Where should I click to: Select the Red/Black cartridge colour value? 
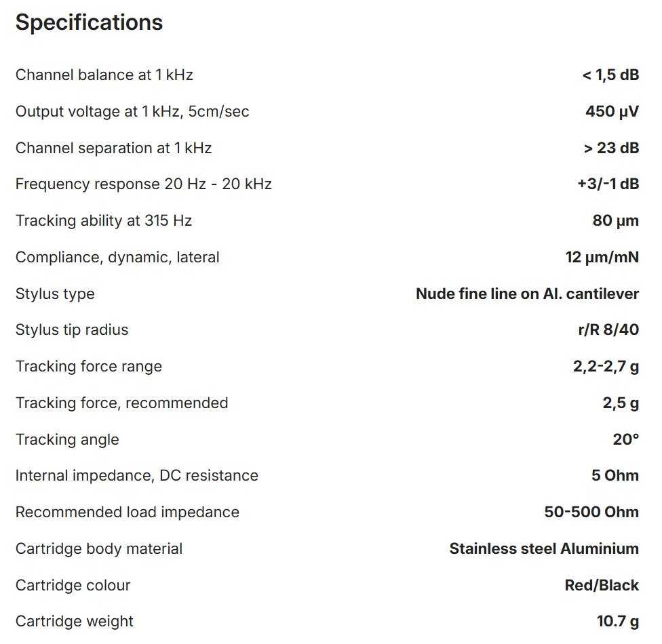point(602,586)
